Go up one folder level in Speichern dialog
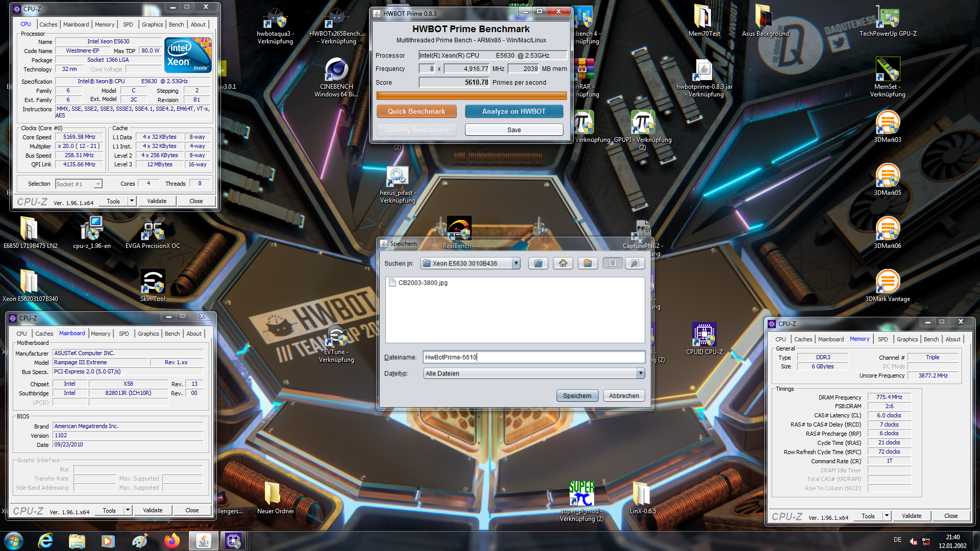This screenshot has width=980, height=551. click(x=538, y=263)
